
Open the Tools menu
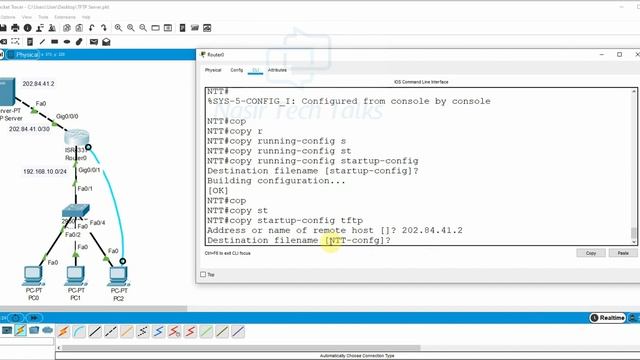point(43,17)
